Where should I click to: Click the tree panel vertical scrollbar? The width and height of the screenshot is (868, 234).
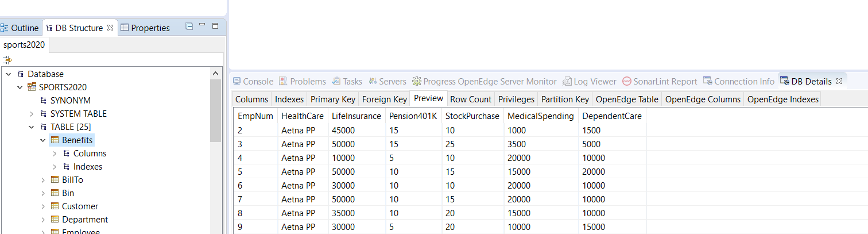[216, 110]
